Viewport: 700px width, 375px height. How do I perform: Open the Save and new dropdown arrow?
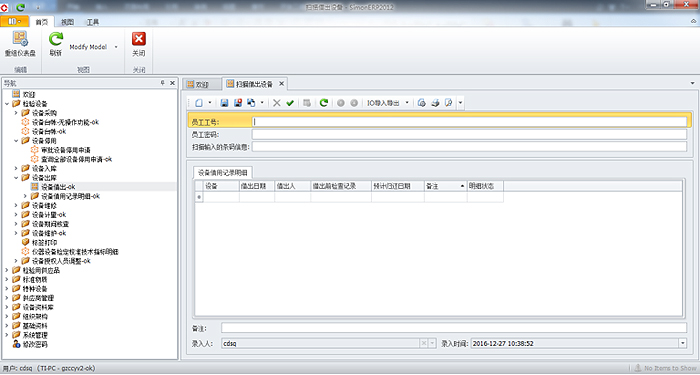tap(262, 103)
